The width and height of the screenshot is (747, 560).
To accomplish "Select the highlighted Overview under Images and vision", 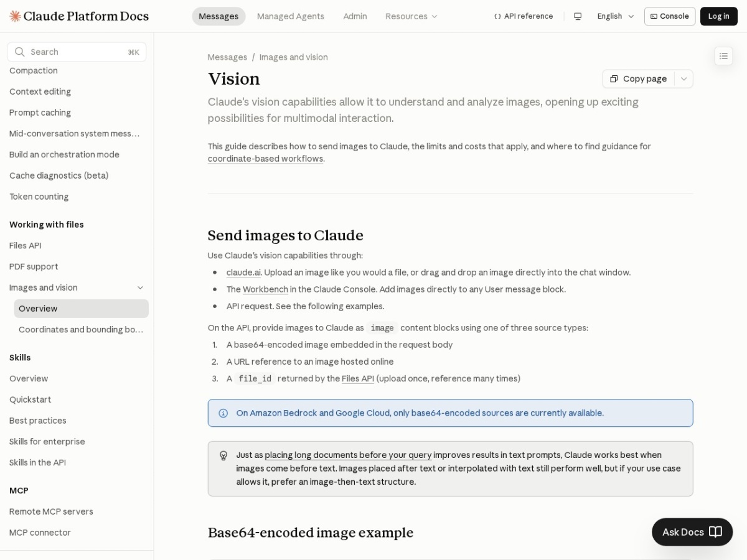I will [82, 309].
